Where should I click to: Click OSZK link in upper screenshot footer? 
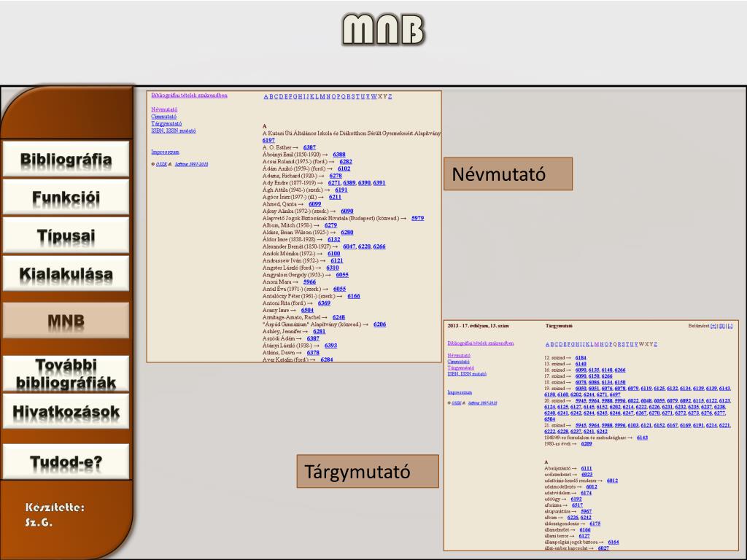click(161, 164)
